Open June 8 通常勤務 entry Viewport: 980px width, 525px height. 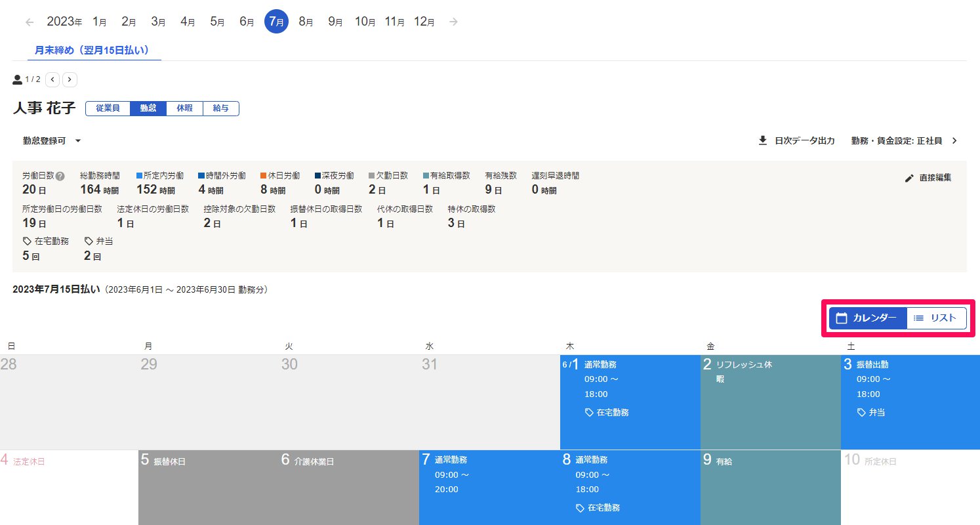(x=630, y=488)
